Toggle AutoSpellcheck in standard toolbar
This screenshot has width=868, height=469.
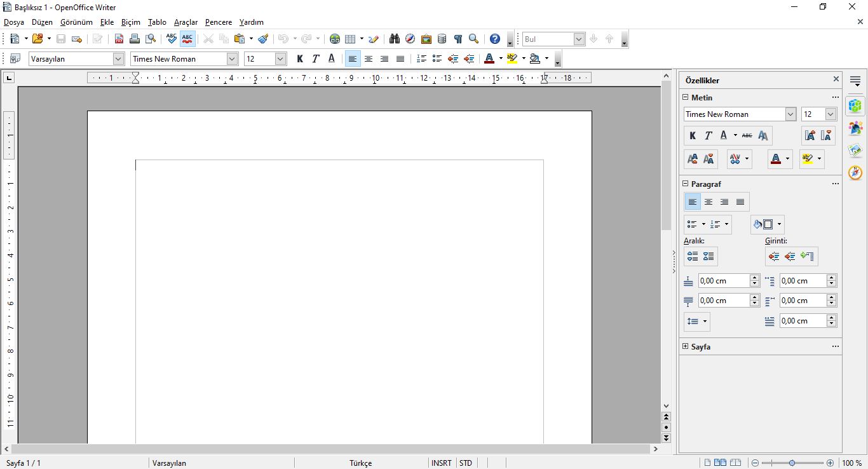[187, 39]
